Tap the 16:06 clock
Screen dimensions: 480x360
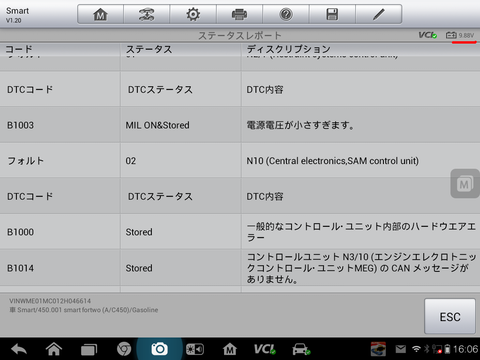[466, 349]
